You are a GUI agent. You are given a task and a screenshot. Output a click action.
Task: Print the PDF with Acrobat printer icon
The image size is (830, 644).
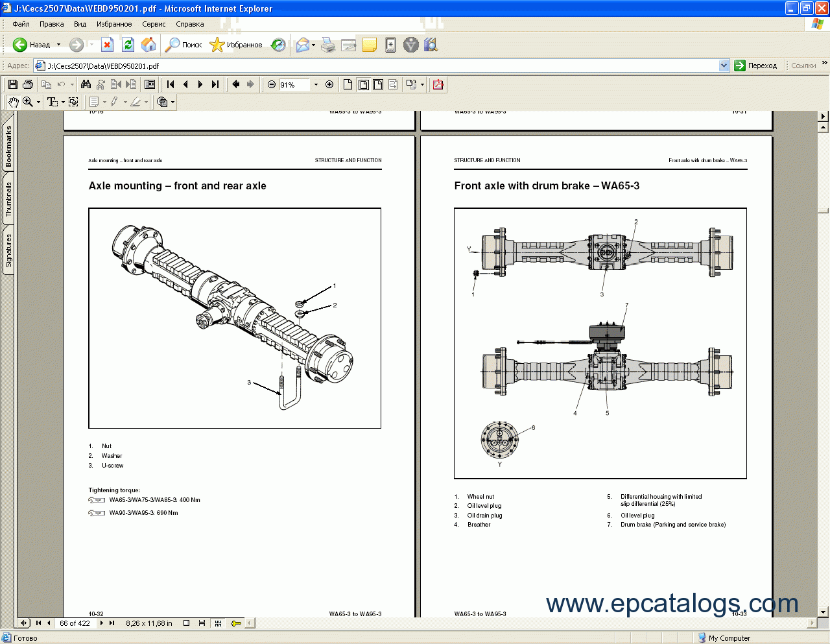tap(27, 84)
